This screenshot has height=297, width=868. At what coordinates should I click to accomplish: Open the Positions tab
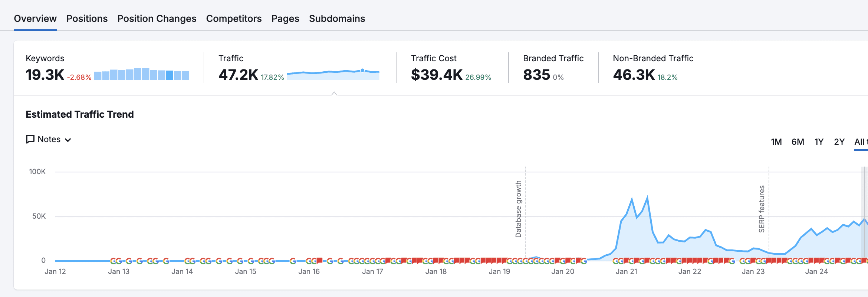click(87, 19)
